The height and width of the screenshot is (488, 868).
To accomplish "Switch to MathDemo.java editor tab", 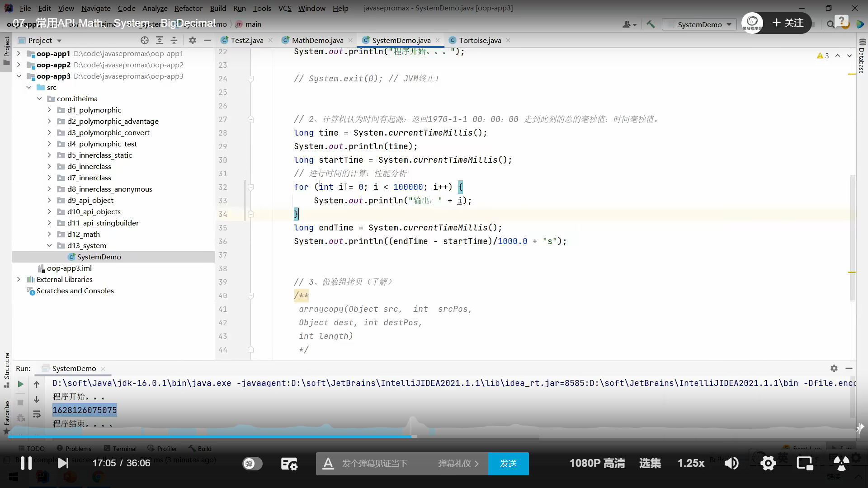I will tap(317, 40).
